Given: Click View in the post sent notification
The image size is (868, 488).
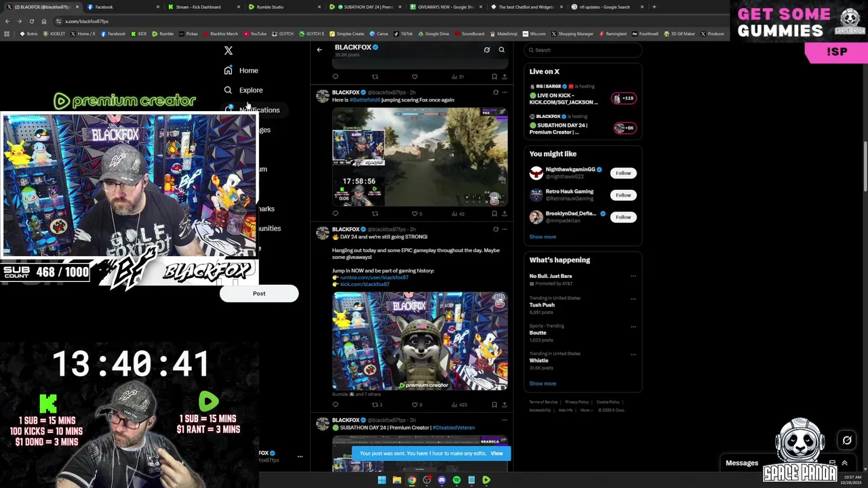Looking at the screenshot, I should (x=497, y=453).
